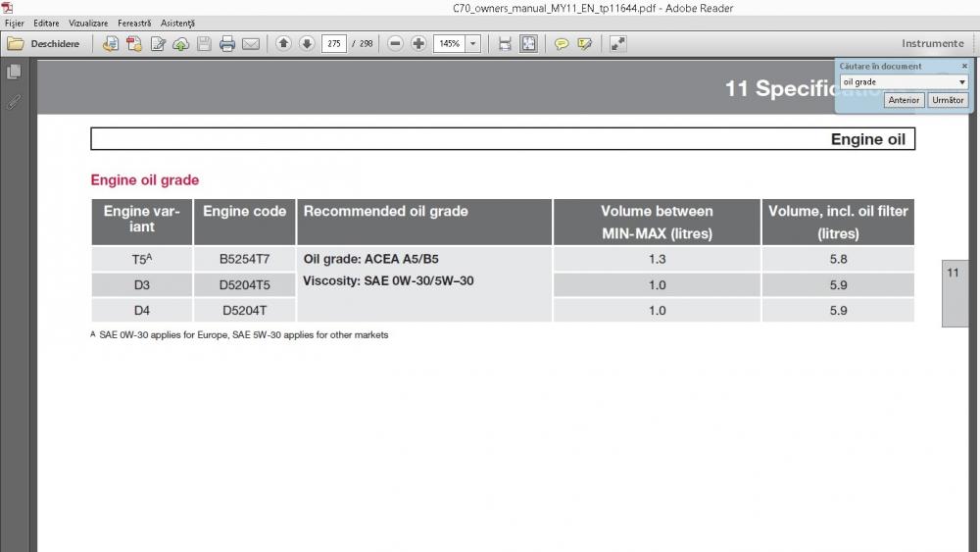Go to previous page with up arrow
The width and height of the screenshot is (980, 552).
coord(283,43)
